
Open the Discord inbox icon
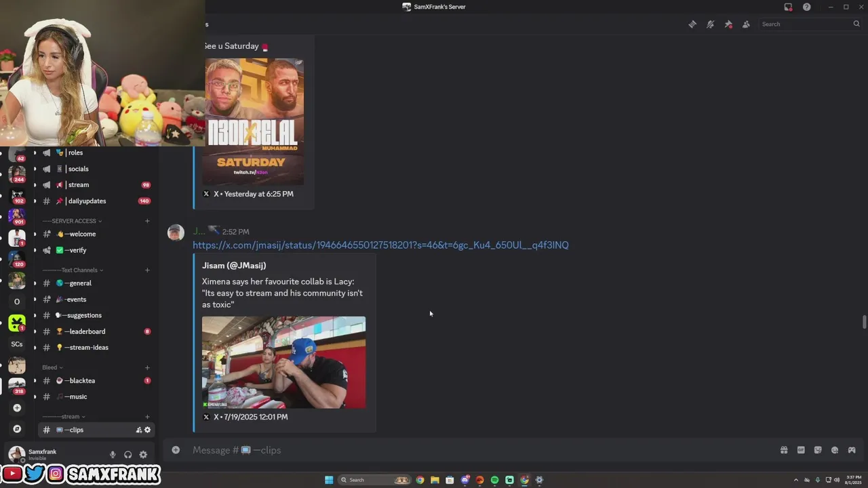tap(788, 7)
